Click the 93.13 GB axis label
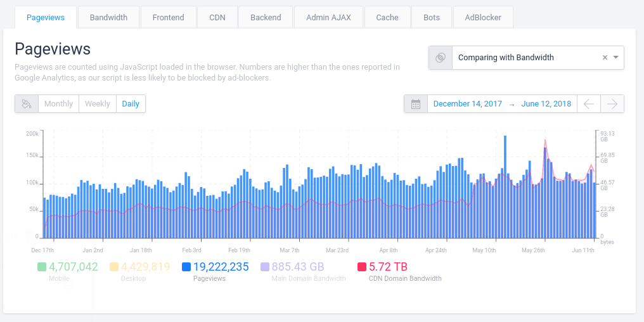 tap(608, 136)
